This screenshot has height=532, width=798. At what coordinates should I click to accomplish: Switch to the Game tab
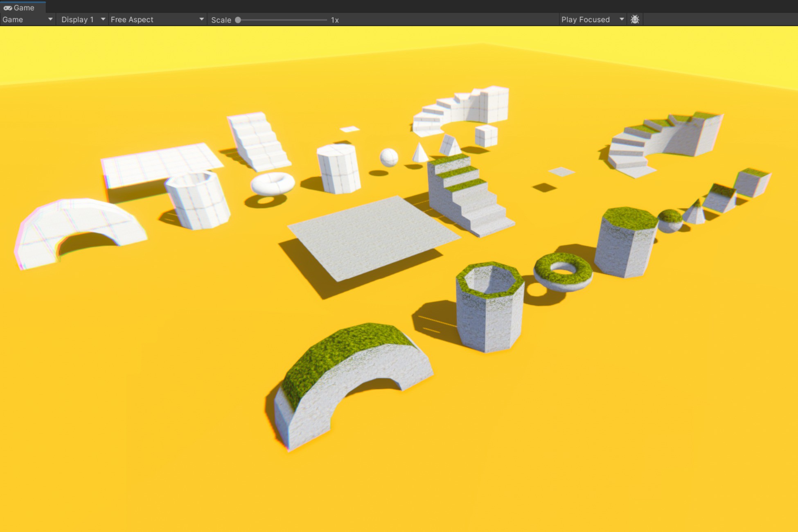pos(23,7)
